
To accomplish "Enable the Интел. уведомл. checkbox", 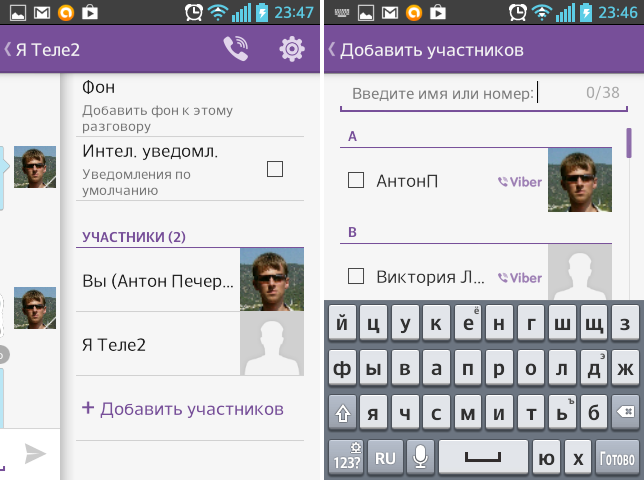I will point(274,169).
